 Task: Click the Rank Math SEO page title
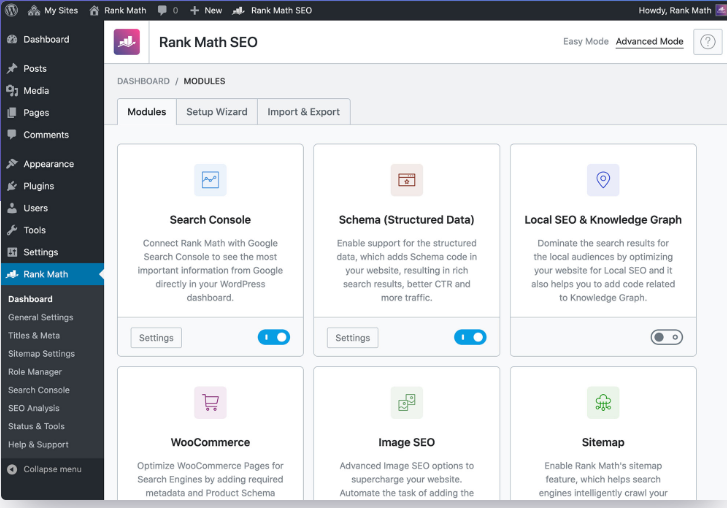208,42
